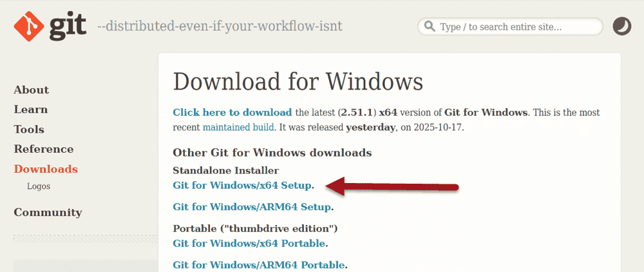This screenshot has width=644, height=272.
Task: Click the distributed-even-if-your-workflow-isnt tagline
Action: (x=219, y=26)
